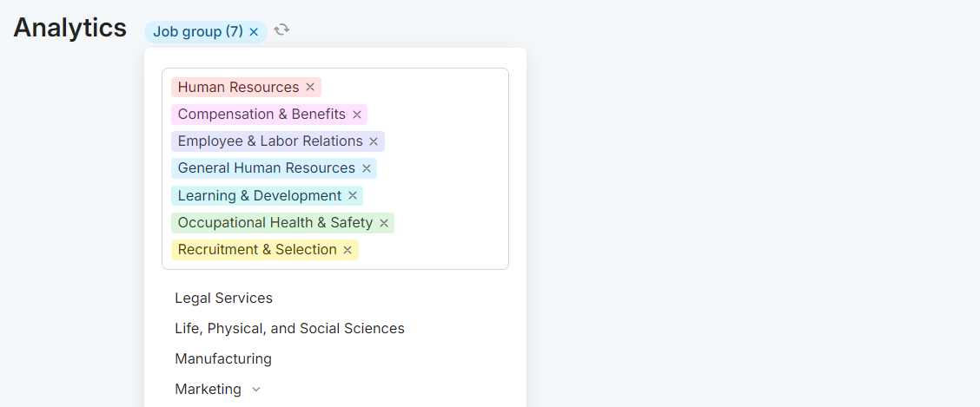This screenshot has width=980, height=407.
Task: Clear the Job group filter chip
Action: pos(254,32)
